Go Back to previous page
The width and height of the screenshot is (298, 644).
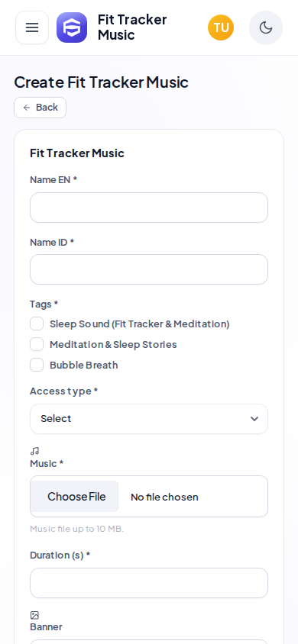pos(40,108)
